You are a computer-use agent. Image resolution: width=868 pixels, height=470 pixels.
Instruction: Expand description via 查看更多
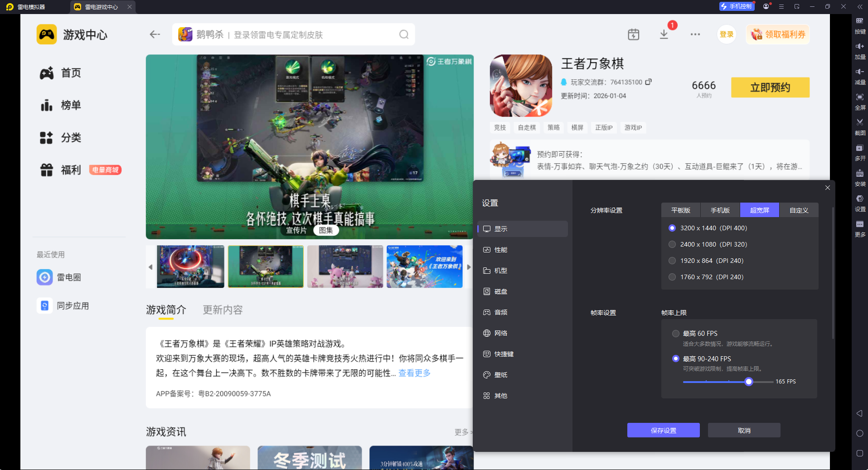[414, 373]
